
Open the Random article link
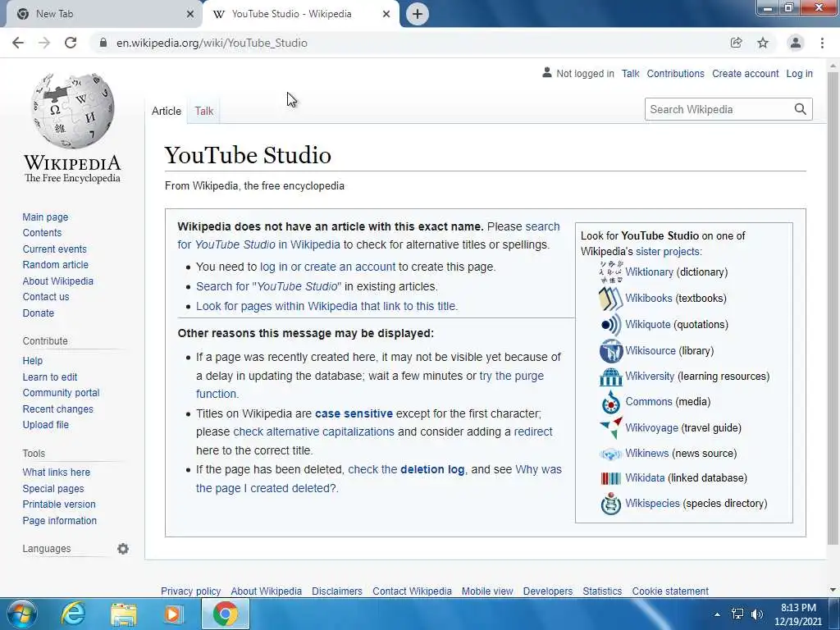point(55,265)
